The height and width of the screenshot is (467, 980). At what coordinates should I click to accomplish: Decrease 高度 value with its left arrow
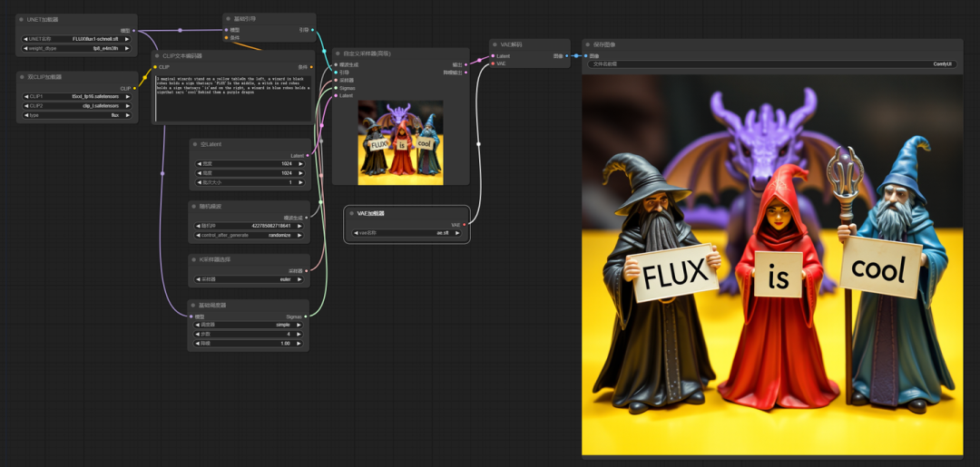[200, 173]
